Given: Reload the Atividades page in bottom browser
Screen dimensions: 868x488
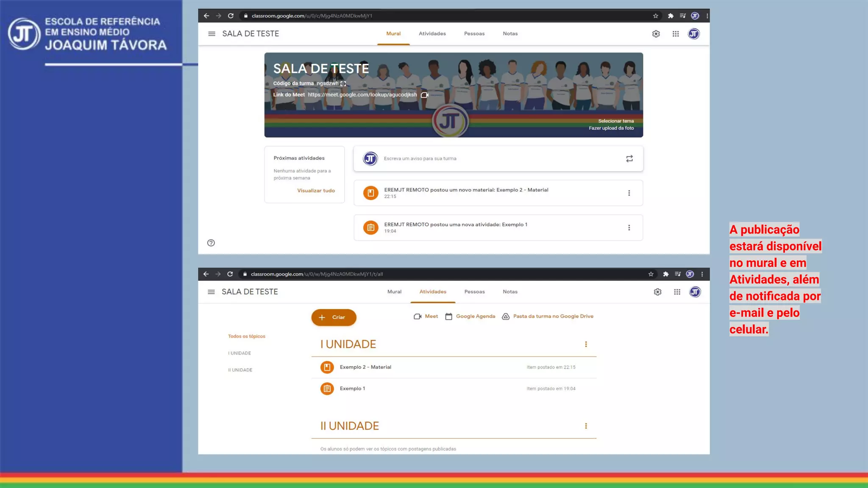Looking at the screenshot, I should (x=230, y=274).
